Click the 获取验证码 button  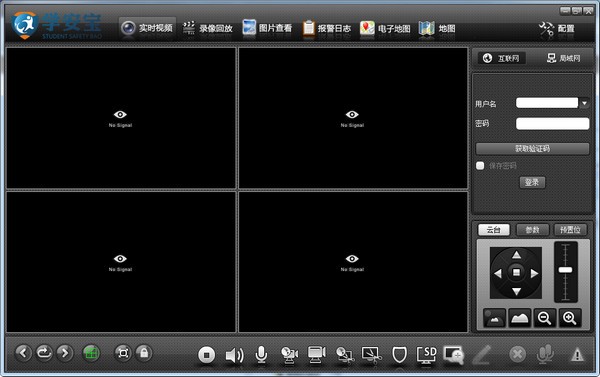click(x=532, y=149)
